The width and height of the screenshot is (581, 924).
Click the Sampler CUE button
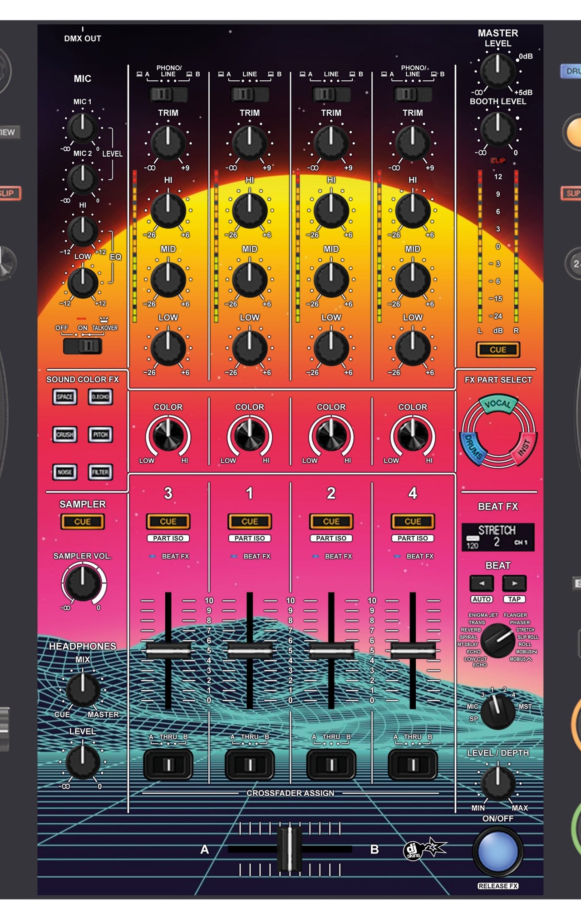point(83,522)
